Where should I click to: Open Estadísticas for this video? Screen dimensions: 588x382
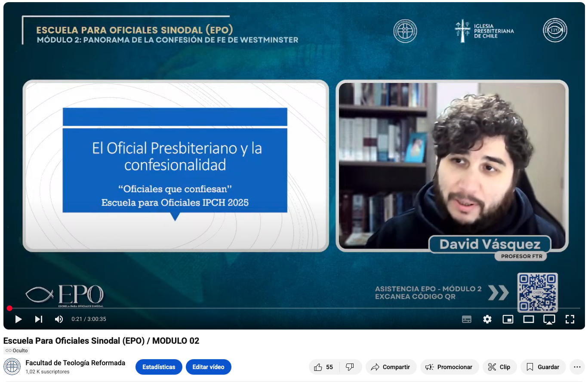tap(159, 367)
